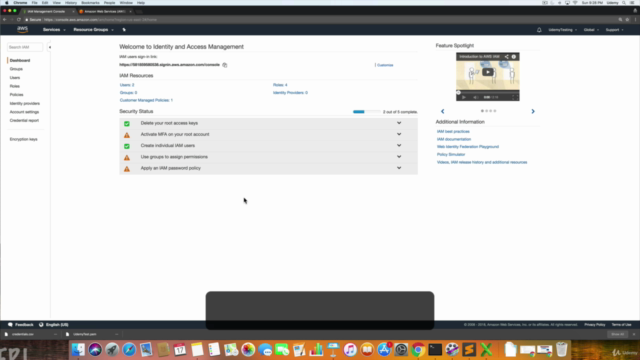Open iTunes from the dock
Screen dimensions: 640x360
pyautogui.click(x=350, y=350)
